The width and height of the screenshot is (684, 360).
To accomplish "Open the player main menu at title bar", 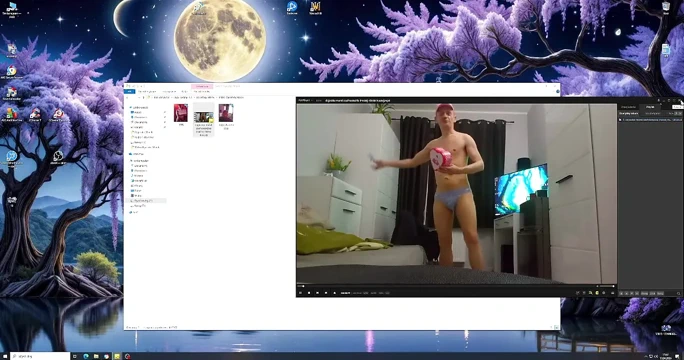I will (x=304, y=100).
